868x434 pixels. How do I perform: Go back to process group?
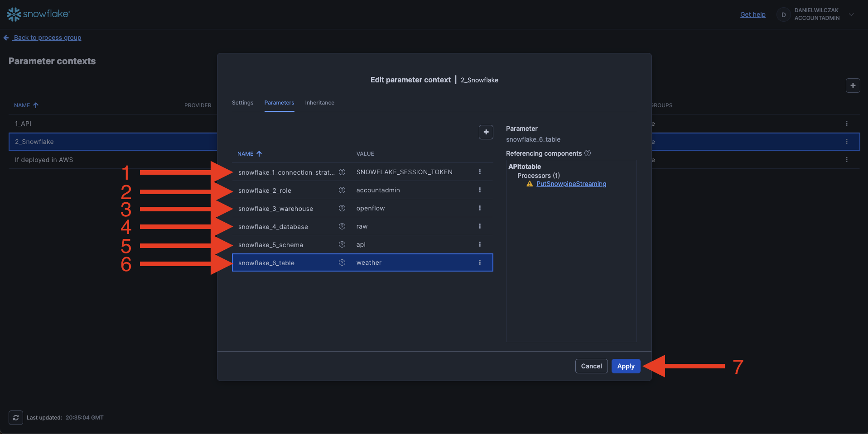(47, 38)
